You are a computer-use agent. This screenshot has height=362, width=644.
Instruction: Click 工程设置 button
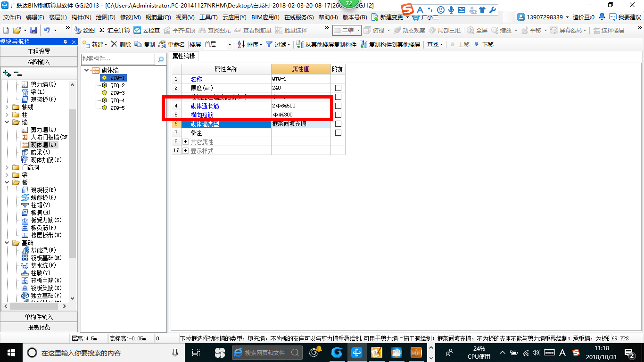point(39,51)
